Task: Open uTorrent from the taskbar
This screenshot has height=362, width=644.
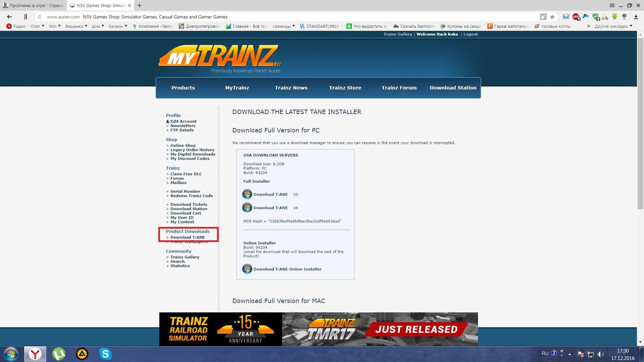Action: pos(58,354)
